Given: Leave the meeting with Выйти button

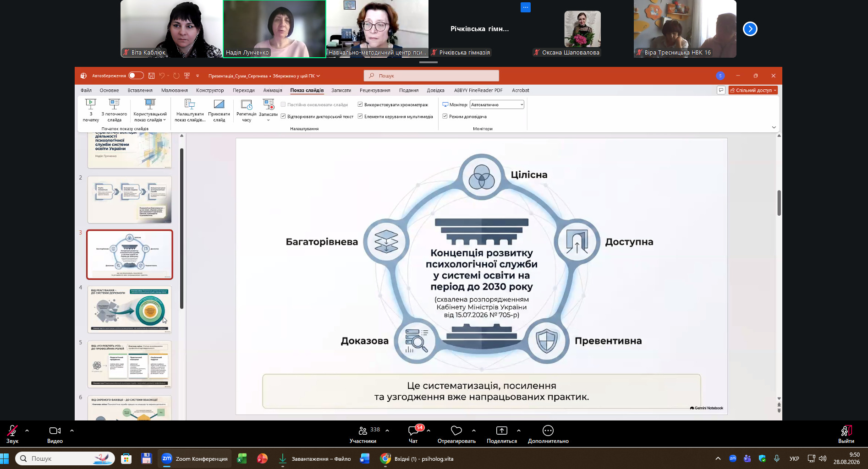Looking at the screenshot, I should pos(846,434).
